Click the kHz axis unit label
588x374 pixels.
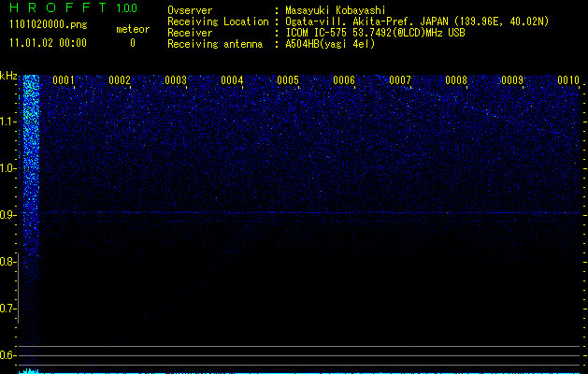[x=8, y=76]
